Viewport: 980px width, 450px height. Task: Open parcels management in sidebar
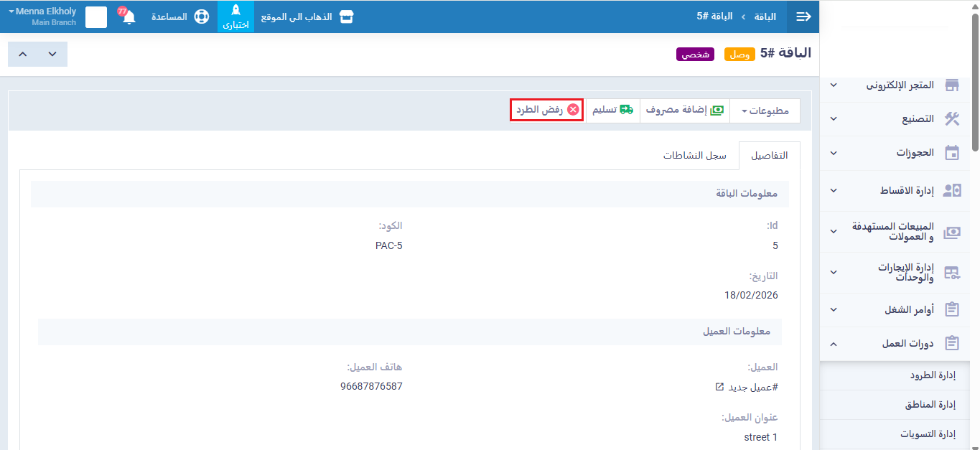928,375
